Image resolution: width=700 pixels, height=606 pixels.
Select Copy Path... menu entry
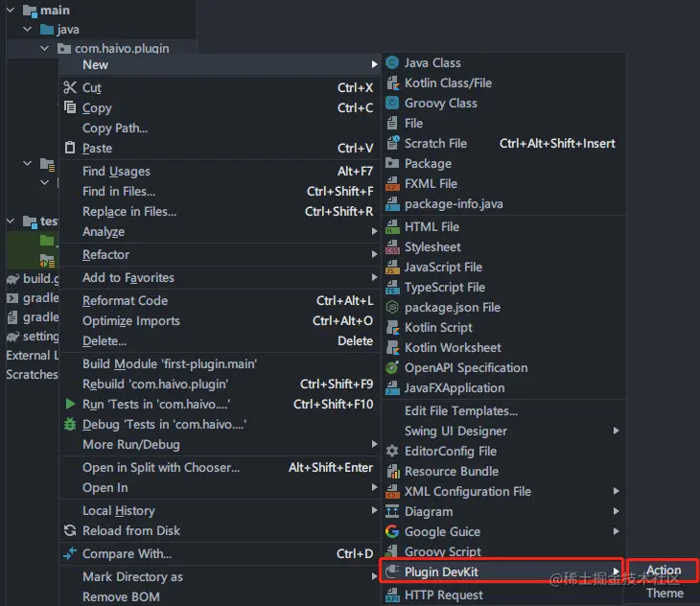(x=220, y=128)
